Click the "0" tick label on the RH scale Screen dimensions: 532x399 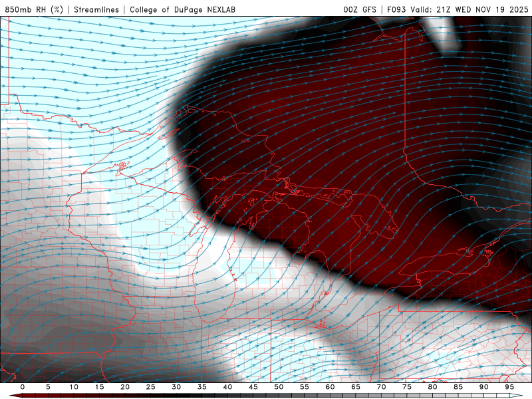pos(23,387)
